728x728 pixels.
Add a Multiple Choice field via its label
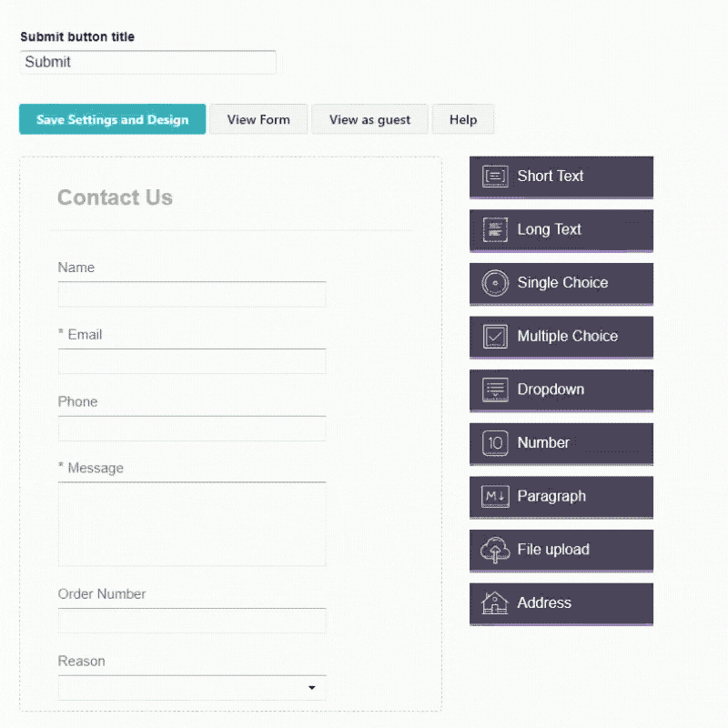[x=568, y=336]
